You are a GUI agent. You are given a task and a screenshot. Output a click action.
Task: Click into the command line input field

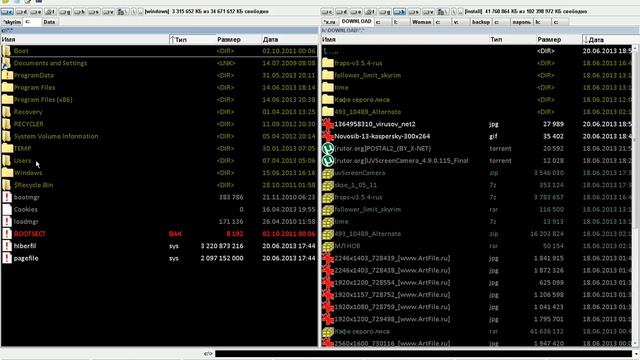[x=424, y=353]
